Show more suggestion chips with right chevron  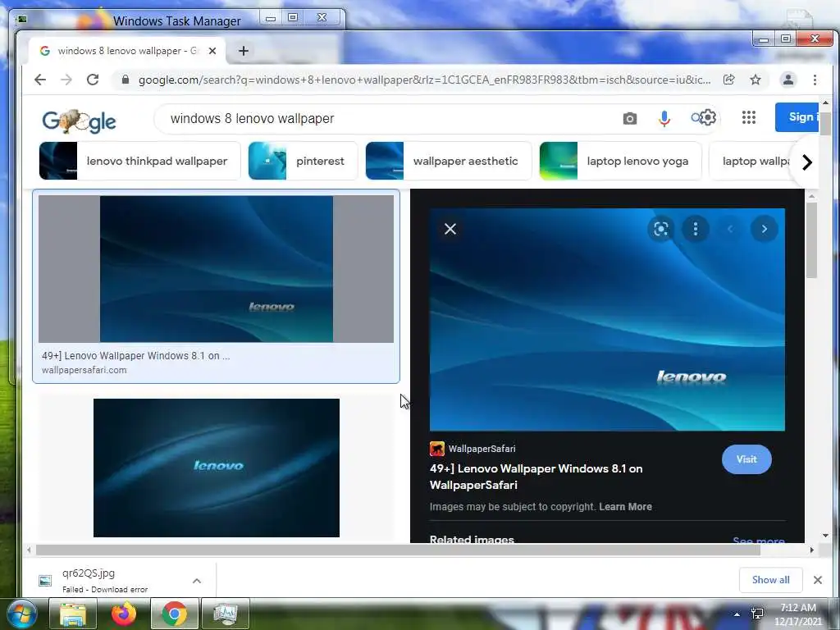point(807,162)
